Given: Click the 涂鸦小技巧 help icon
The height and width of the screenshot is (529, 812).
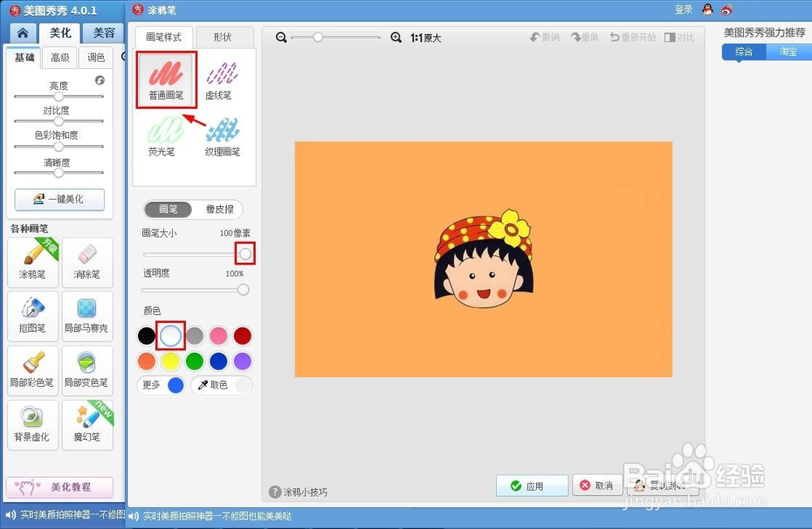Looking at the screenshot, I should 275,492.
